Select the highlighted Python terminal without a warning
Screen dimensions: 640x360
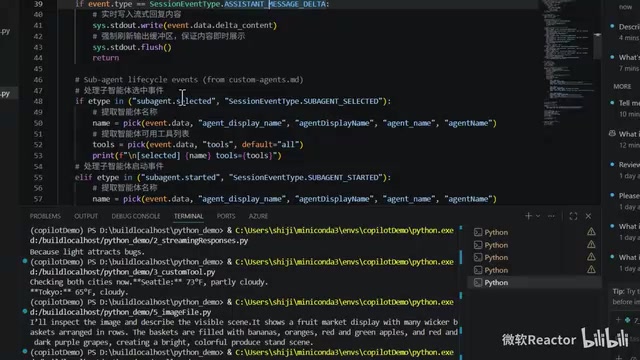click(534, 282)
